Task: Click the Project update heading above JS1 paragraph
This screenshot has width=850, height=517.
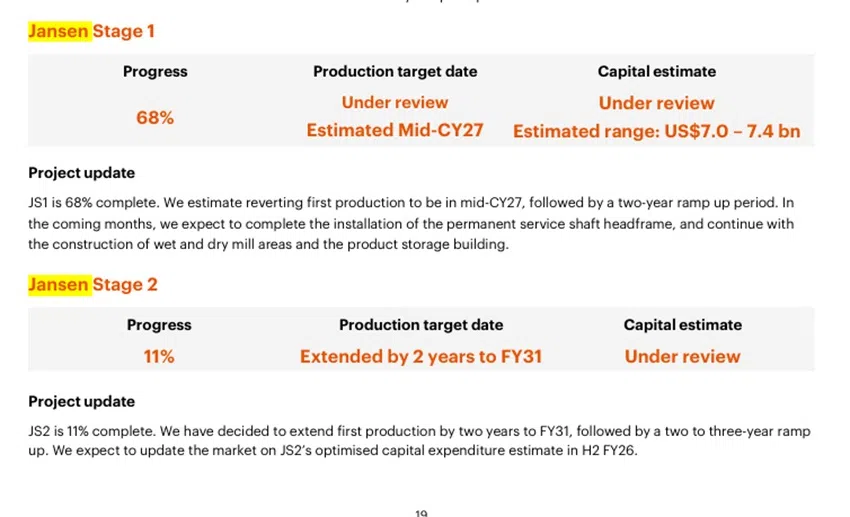Action: pyautogui.click(x=81, y=173)
